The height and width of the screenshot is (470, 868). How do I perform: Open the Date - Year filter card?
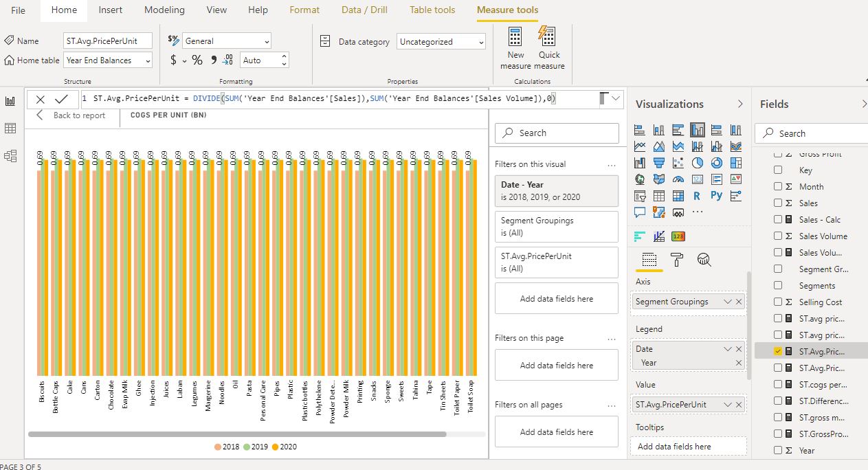[556, 190]
